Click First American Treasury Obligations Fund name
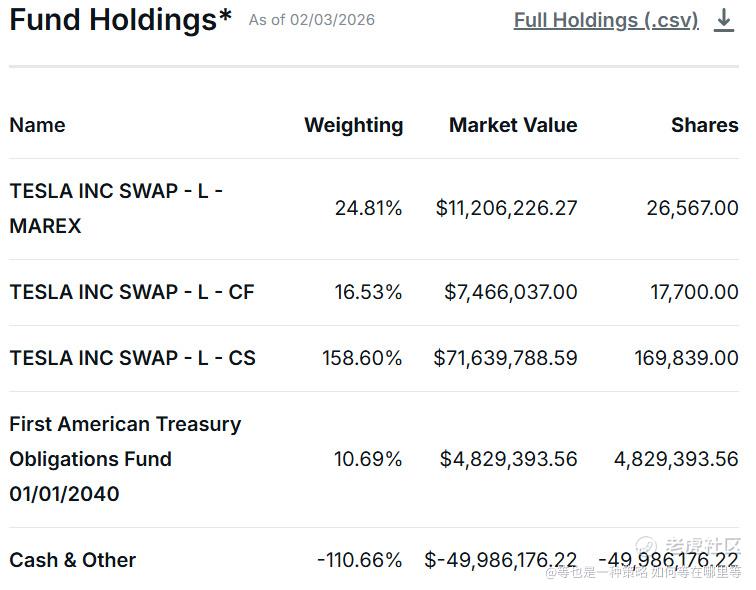 point(125,459)
